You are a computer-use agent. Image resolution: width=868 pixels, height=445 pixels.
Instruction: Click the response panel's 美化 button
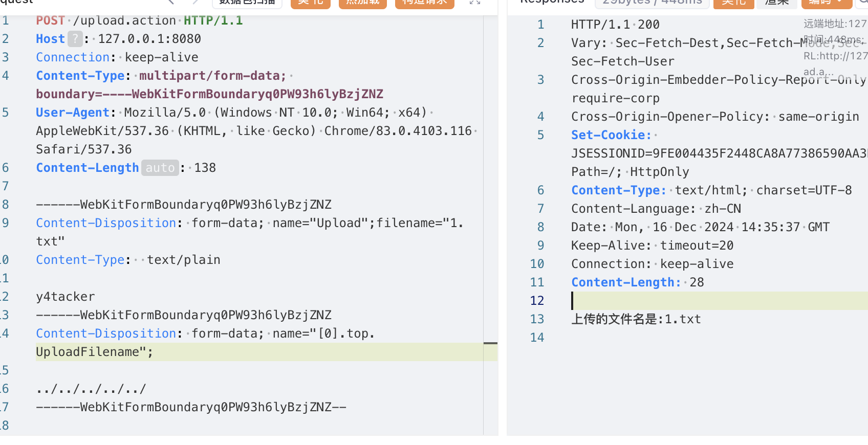click(x=734, y=3)
